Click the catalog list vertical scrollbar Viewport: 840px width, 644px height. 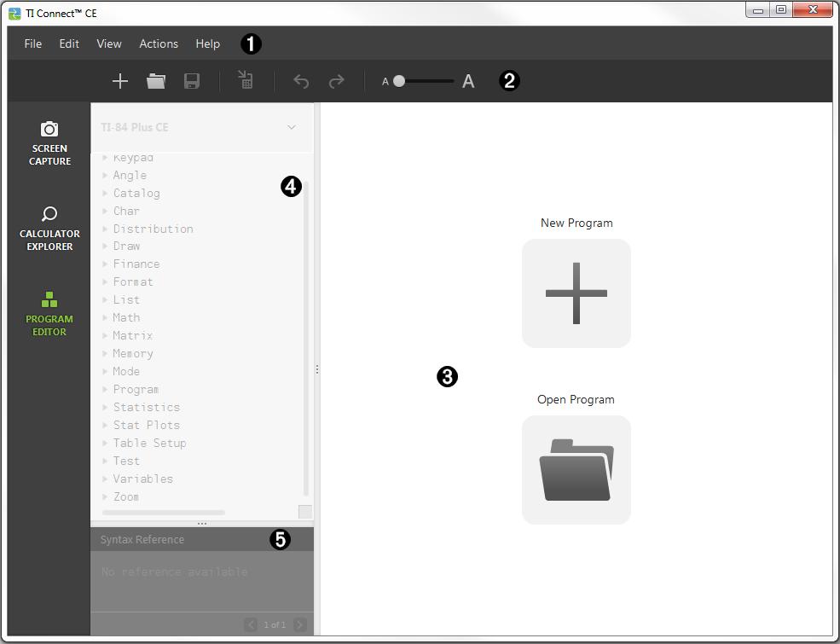tap(306, 339)
